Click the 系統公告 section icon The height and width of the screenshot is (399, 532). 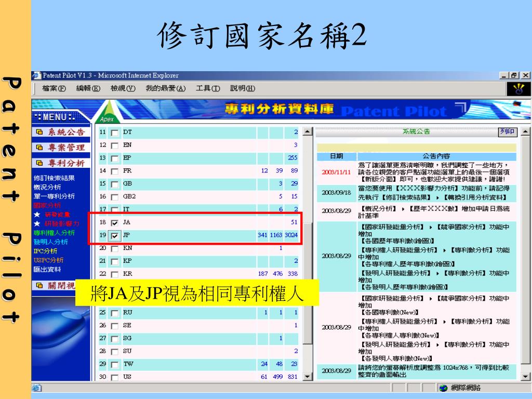(x=39, y=132)
